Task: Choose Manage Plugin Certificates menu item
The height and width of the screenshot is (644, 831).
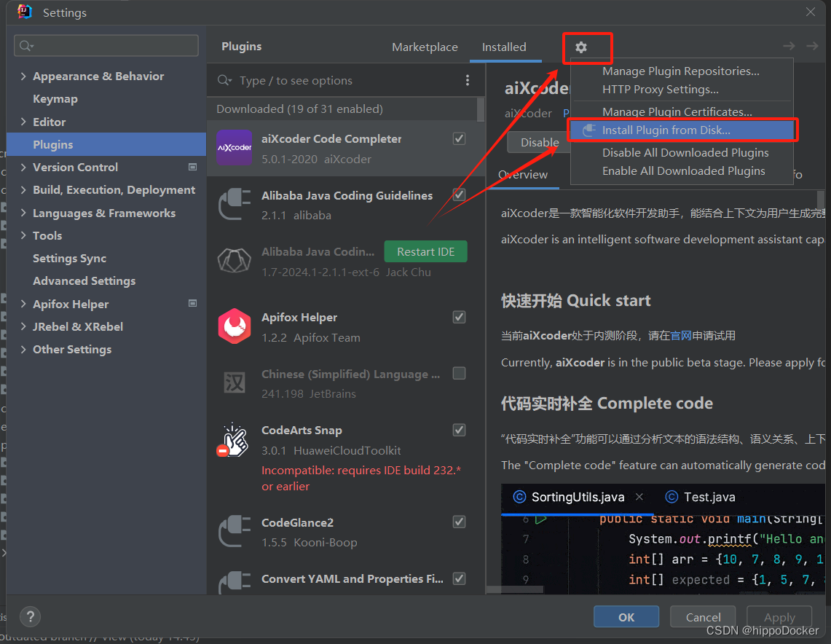Action: pyautogui.click(x=682, y=112)
